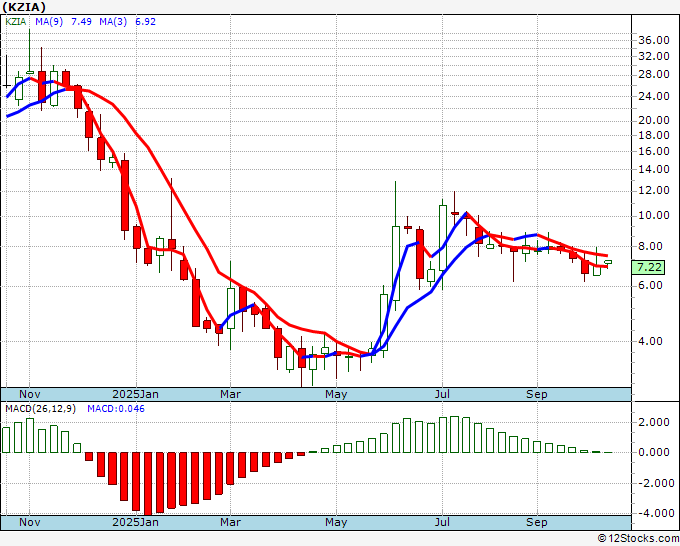Click the 6.92 moving average value
The image size is (680, 546).
click(x=145, y=22)
